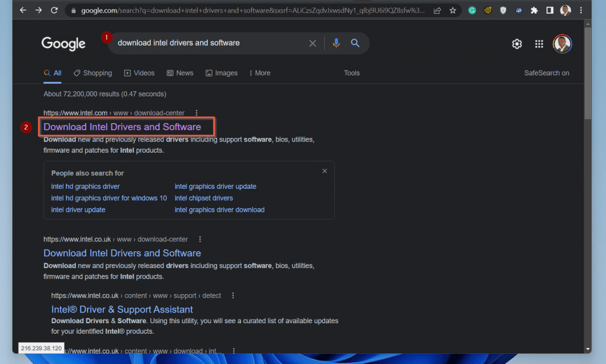
Task: Open Google quick settings gear
Action: coord(517,44)
